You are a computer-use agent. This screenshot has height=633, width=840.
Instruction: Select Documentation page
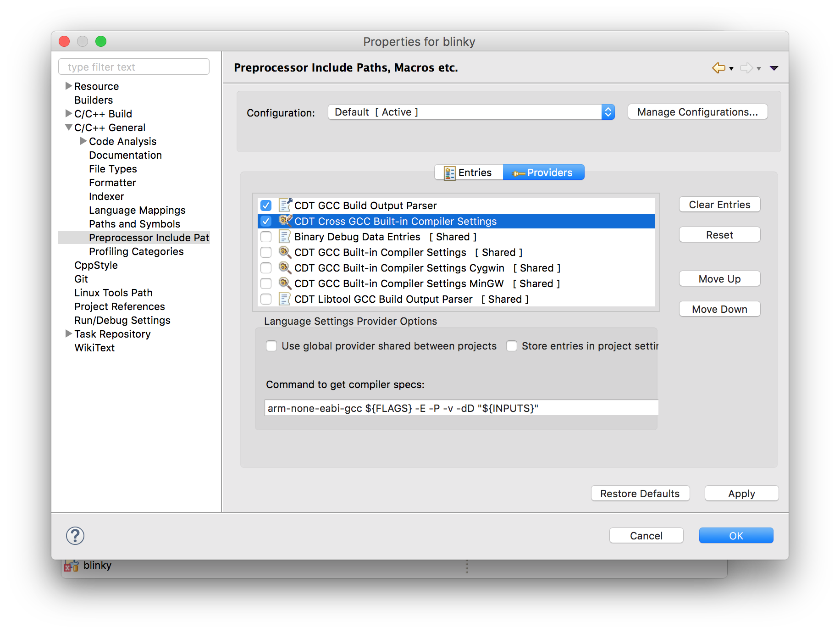125,155
